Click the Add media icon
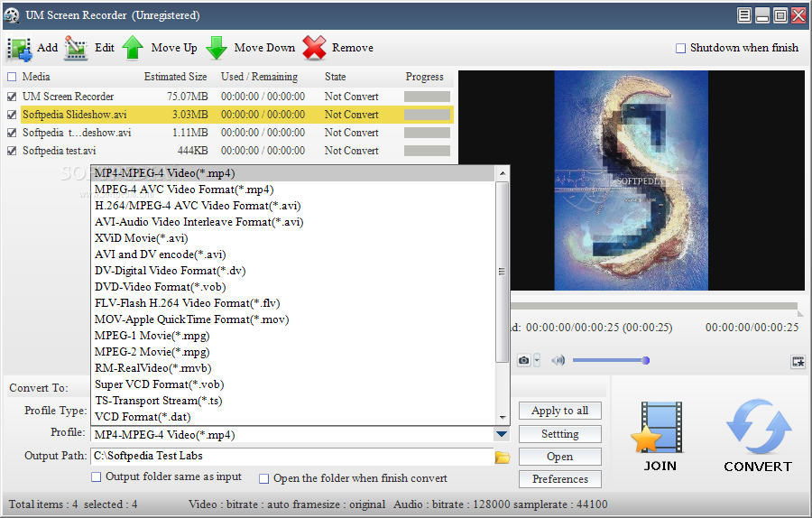 [x=20, y=49]
